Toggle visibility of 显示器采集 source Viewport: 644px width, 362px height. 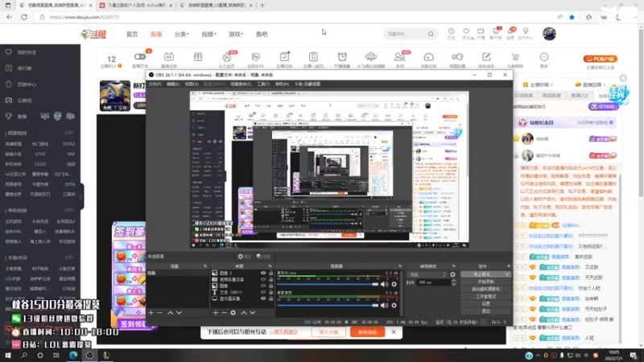pos(263,298)
